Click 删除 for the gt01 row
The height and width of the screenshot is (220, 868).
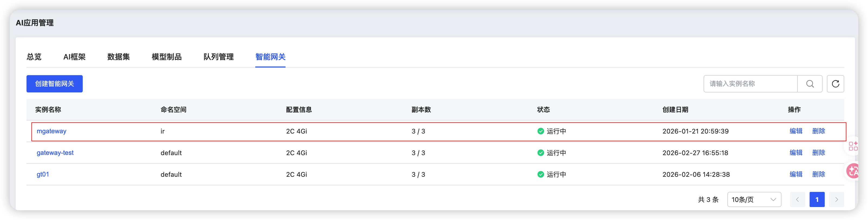click(x=819, y=174)
